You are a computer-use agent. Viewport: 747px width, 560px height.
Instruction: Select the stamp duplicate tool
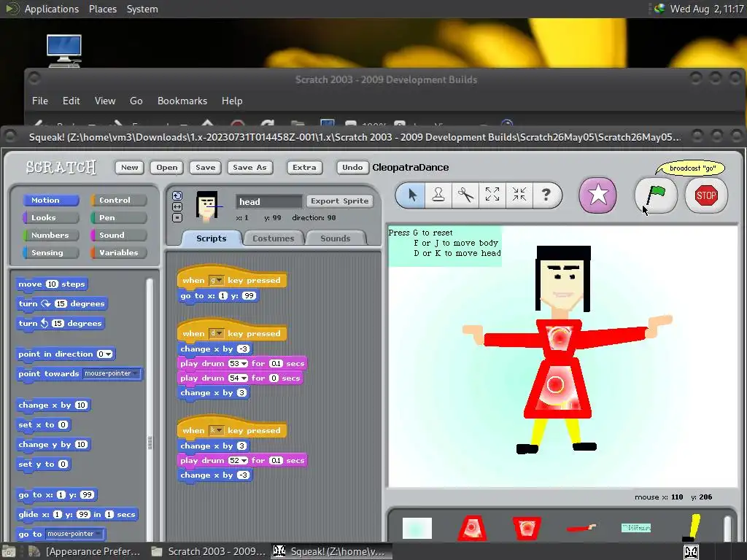pyautogui.click(x=438, y=195)
